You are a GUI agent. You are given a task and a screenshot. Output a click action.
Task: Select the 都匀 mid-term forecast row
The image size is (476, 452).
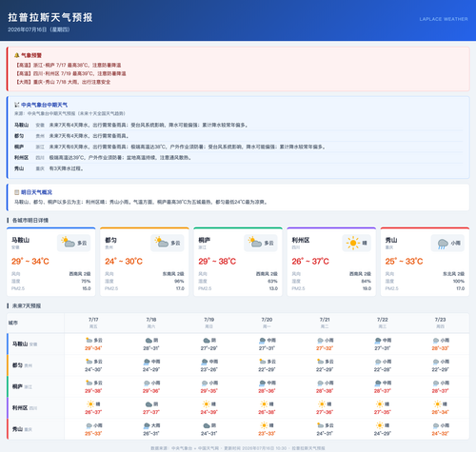point(238,136)
